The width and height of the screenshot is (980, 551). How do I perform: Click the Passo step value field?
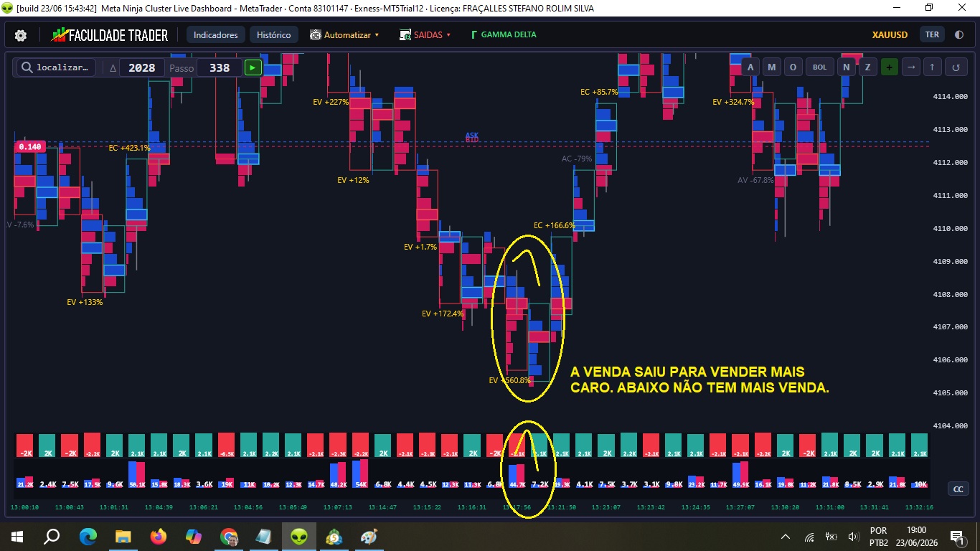coord(220,67)
